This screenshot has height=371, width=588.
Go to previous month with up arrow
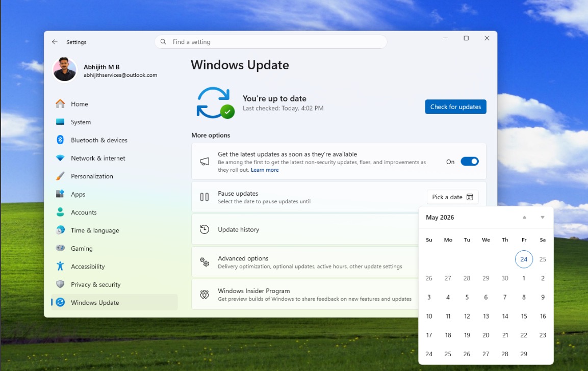pos(525,218)
